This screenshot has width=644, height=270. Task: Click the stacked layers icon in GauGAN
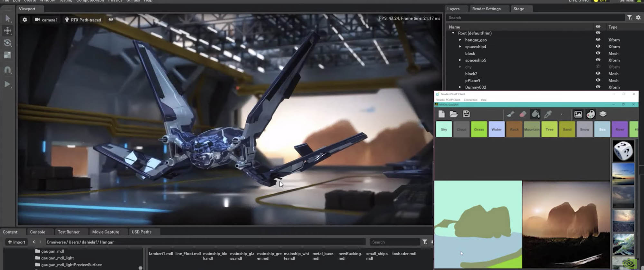[x=603, y=114]
